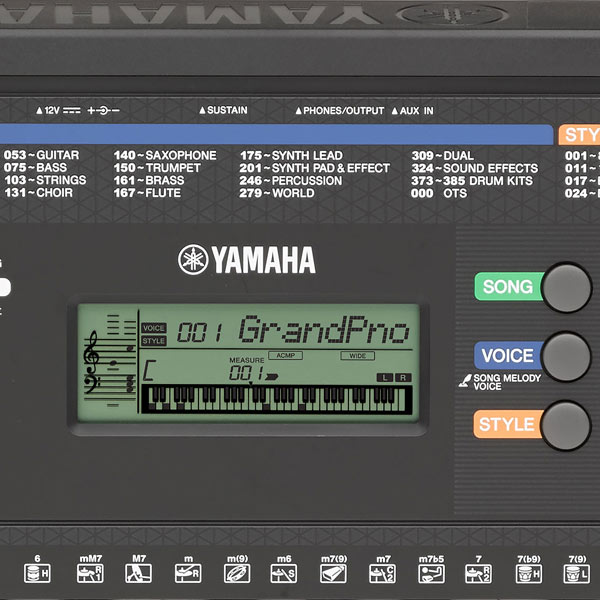Click the 161~BRASS voice entry
This screenshot has height=600, width=600.
(x=149, y=180)
